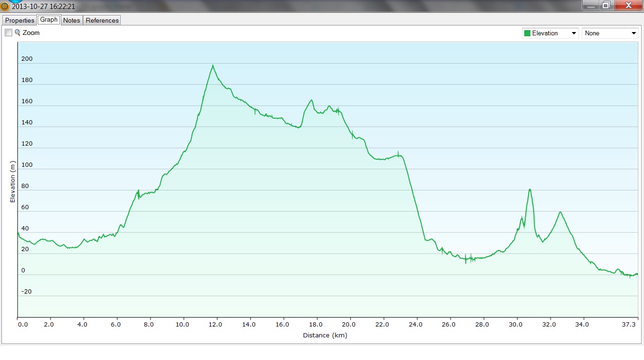Image resolution: width=644 pixels, height=360 pixels.
Task: Close the track properties window
Action: [x=628, y=5]
